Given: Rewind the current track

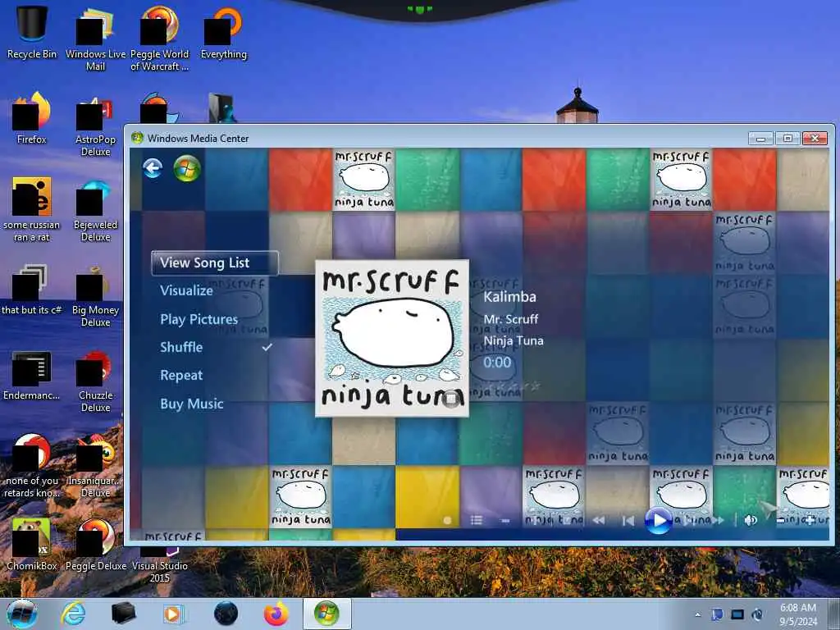Looking at the screenshot, I should pos(598,520).
